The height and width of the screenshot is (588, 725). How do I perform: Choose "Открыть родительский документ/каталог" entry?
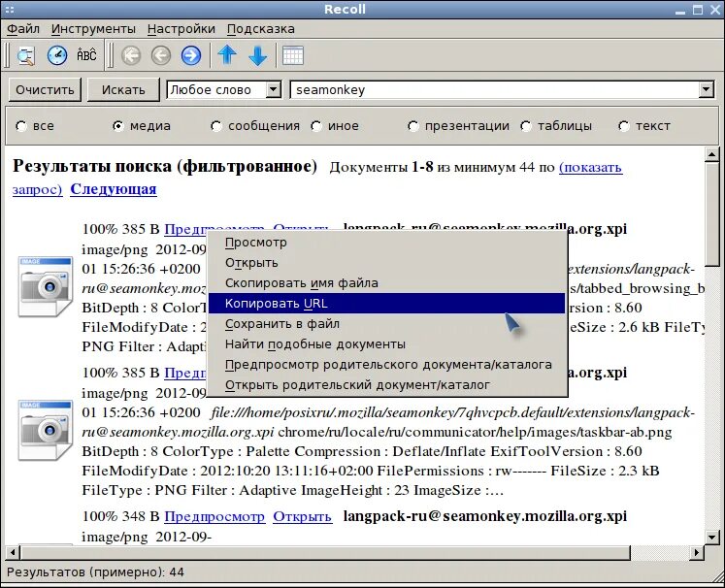(386, 384)
